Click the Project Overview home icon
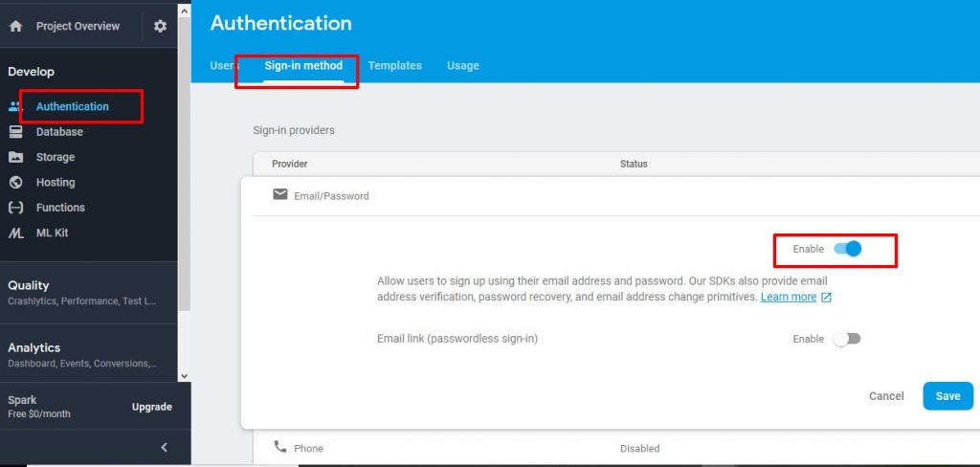This screenshot has height=467, width=980. 15,26
